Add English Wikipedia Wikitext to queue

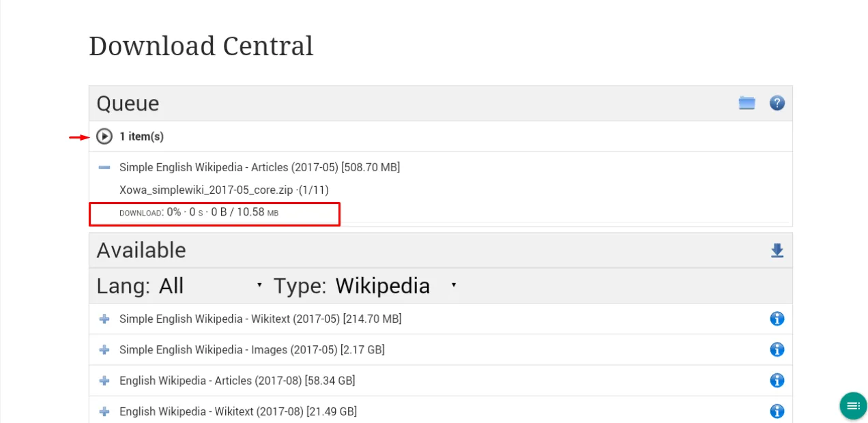pos(104,411)
